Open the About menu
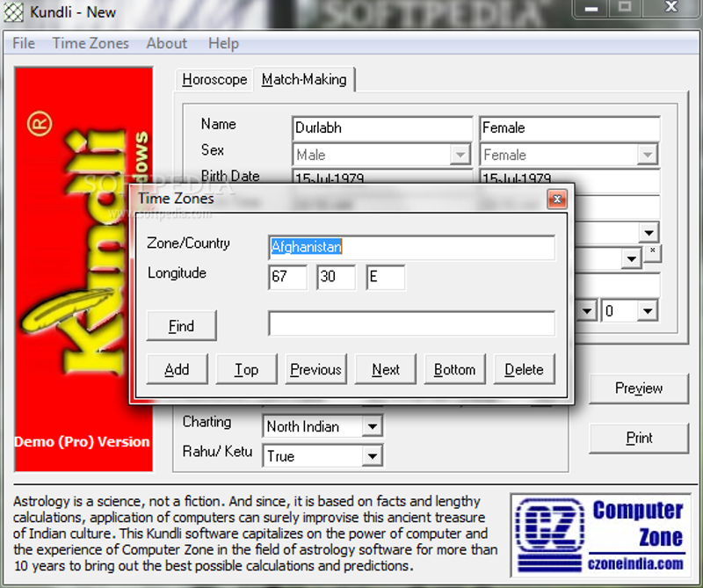 [166, 43]
